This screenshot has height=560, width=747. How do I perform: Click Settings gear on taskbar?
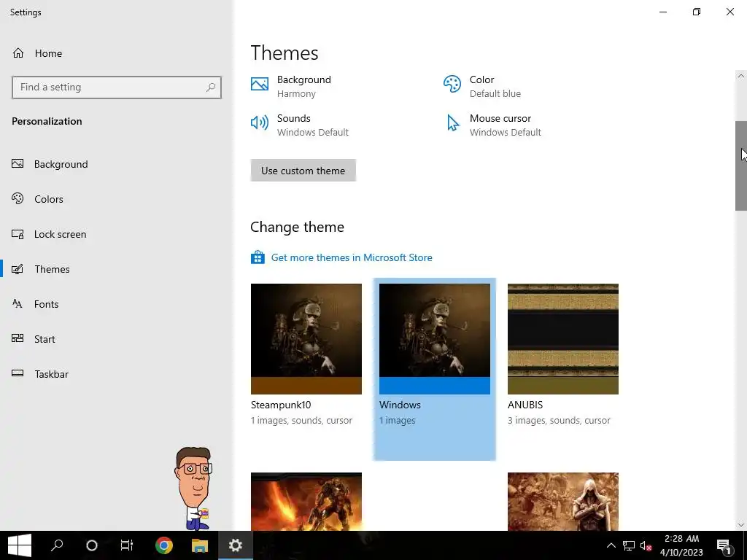236,545
